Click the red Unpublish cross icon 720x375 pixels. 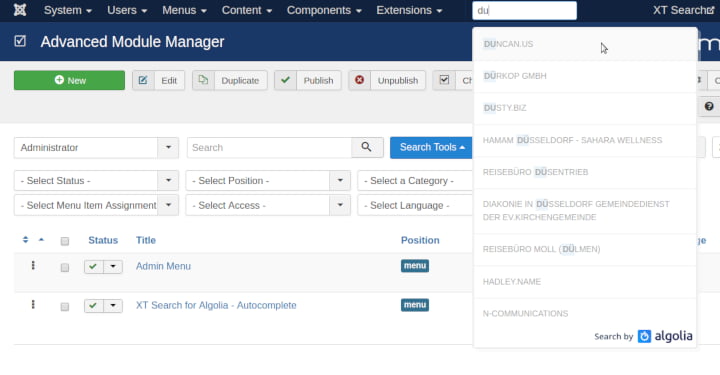point(360,80)
